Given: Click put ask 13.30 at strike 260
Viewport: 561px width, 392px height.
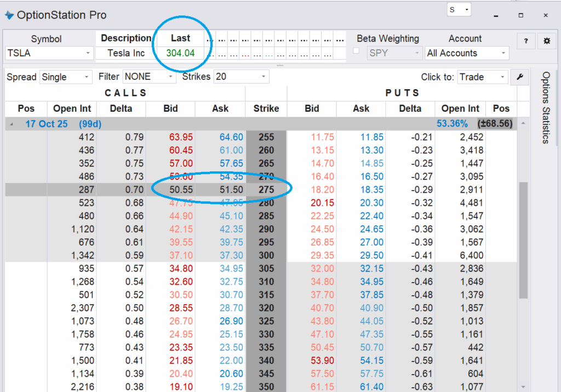Looking at the screenshot, I should click(x=372, y=150).
